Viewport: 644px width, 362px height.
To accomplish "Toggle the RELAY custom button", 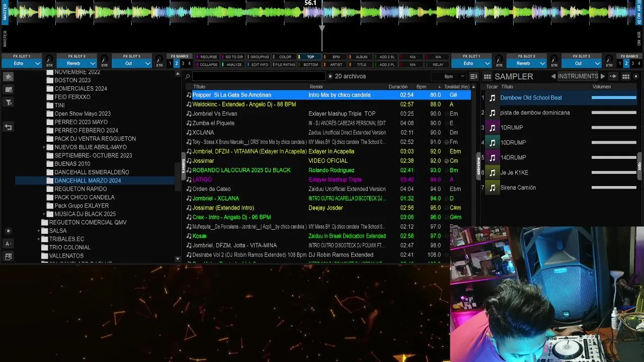I will [438, 64].
